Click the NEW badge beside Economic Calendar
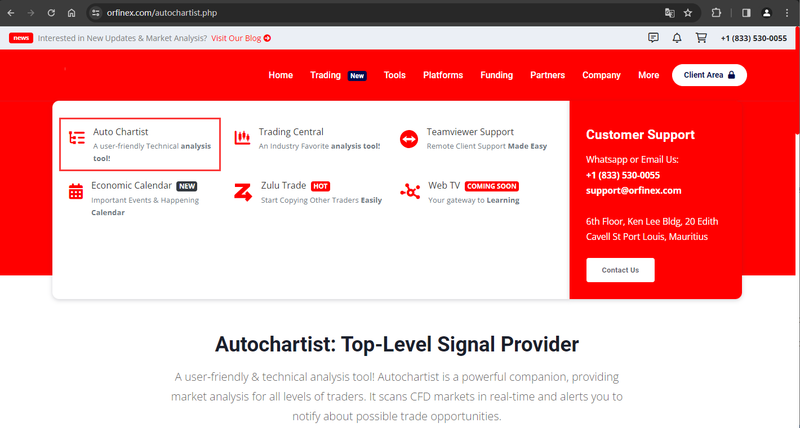 [187, 186]
